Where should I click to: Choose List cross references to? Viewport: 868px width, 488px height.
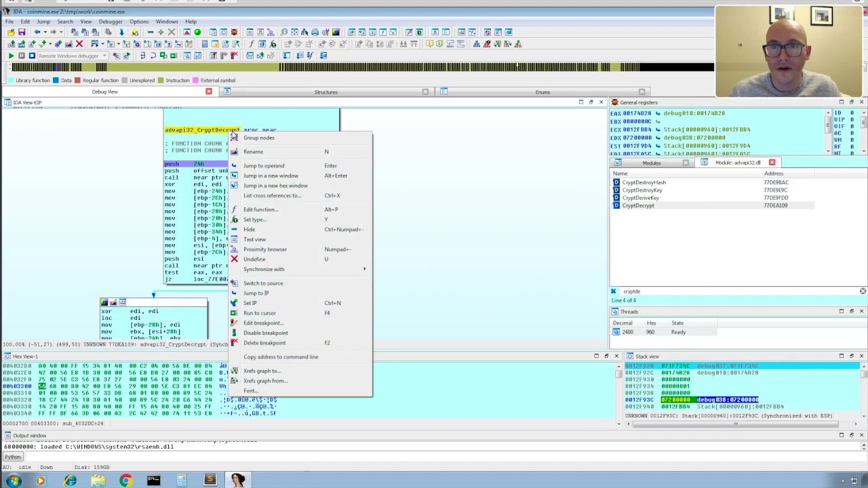pos(300,196)
